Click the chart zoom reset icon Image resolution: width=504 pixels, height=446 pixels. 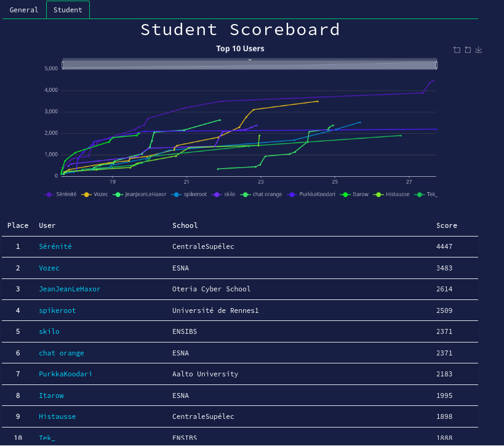(468, 50)
